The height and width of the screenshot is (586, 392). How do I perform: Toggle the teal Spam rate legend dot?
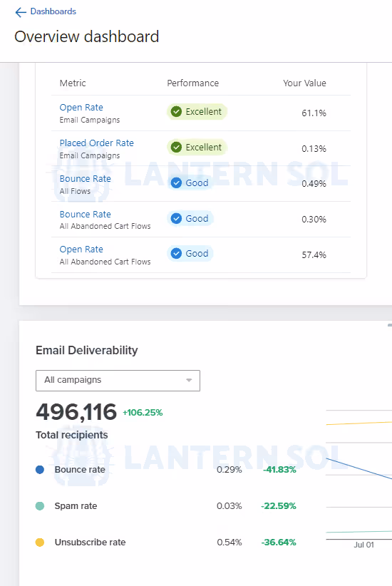tap(40, 506)
